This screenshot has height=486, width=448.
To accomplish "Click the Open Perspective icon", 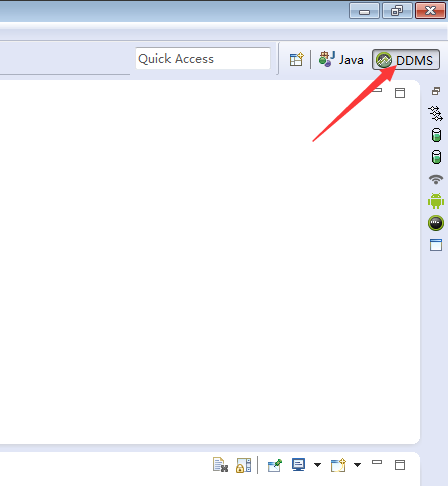I will point(296,60).
